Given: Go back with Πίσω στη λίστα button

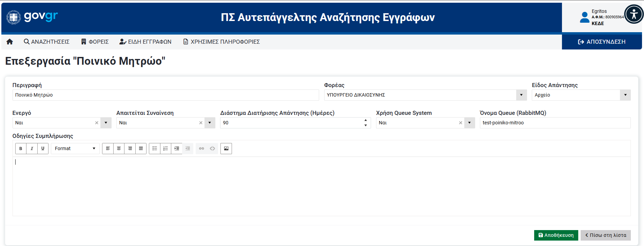Looking at the screenshot, I should [605, 235].
